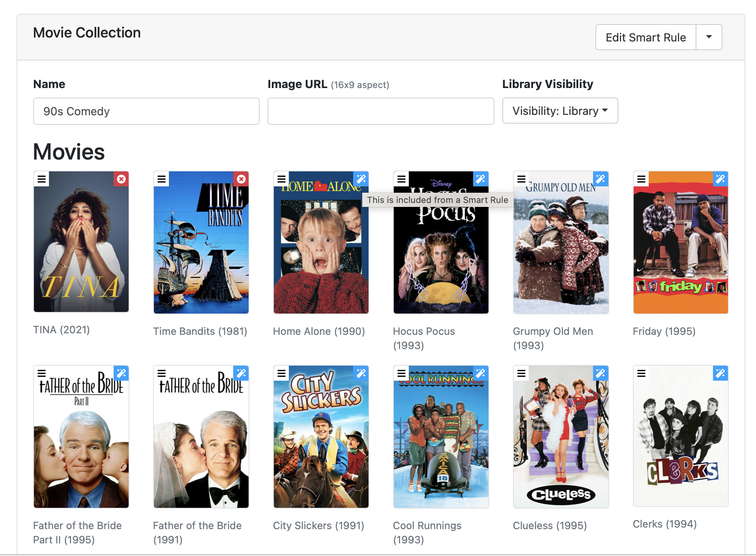
Task: Click title text Father of the Bride Part II (1995)
Action: [x=77, y=533]
